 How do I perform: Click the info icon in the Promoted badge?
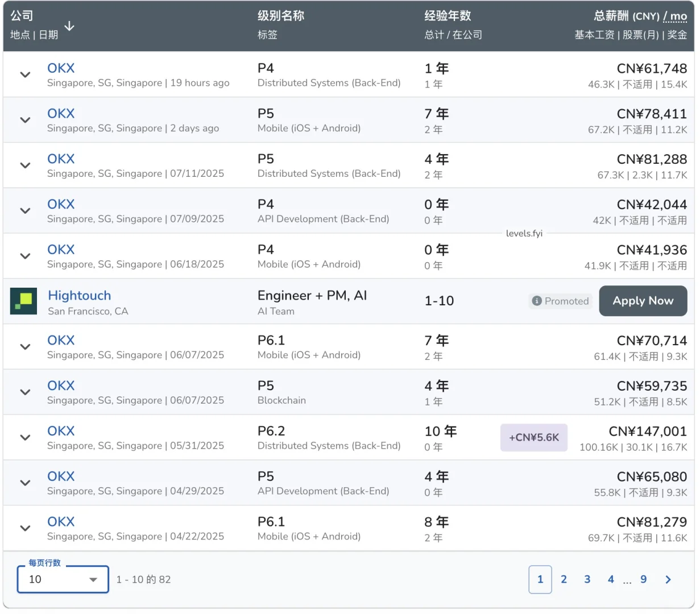[x=537, y=301]
